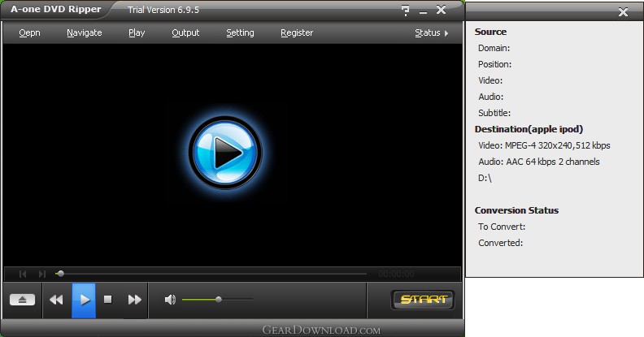Open the Output menu

pos(185,32)
